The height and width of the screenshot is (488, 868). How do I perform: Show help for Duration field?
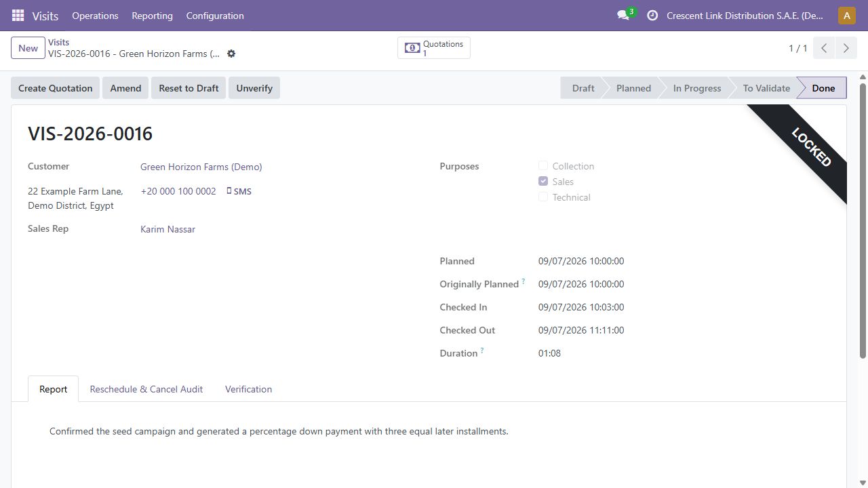pos(482,350)
